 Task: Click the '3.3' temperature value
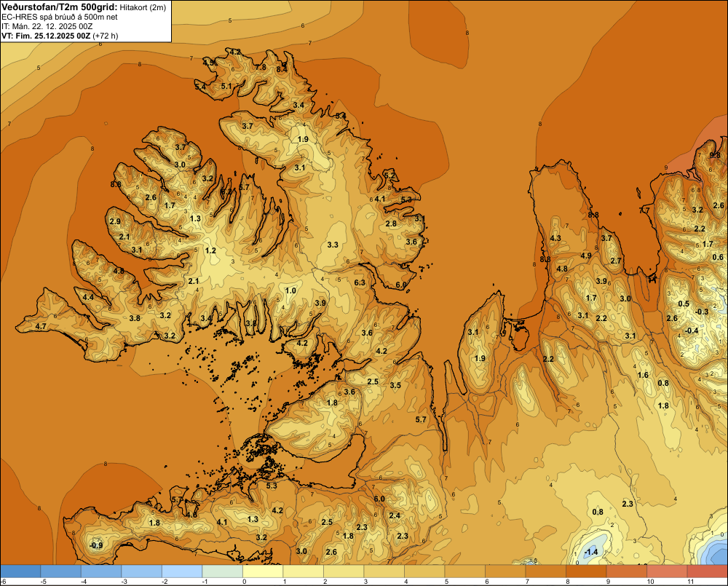[x=333, y=245]
